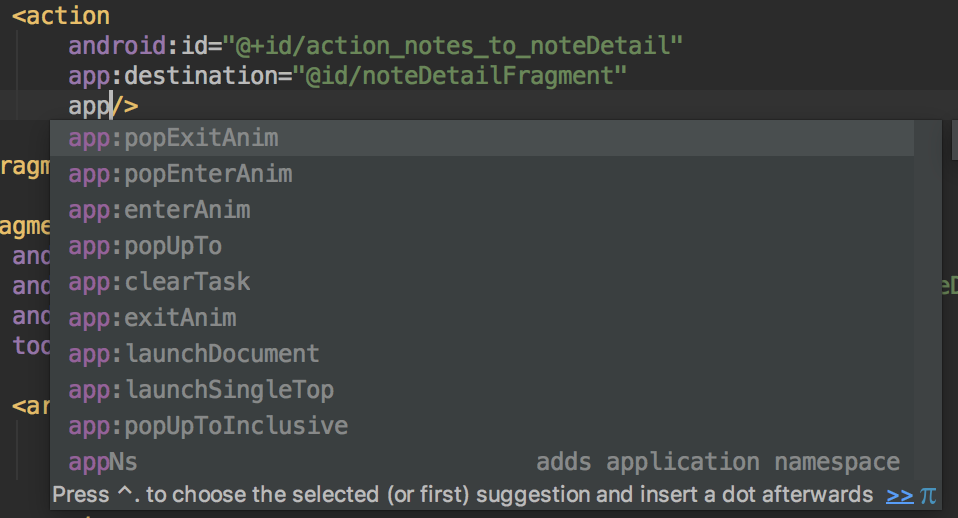
Task: Select app:launchDocument suggestion
Action: click(481, 354)
